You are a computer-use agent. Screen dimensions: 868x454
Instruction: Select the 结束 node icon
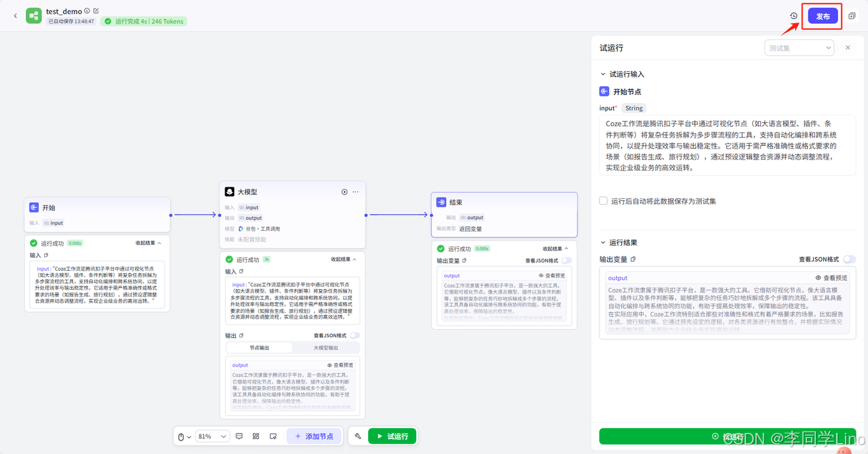441,202
